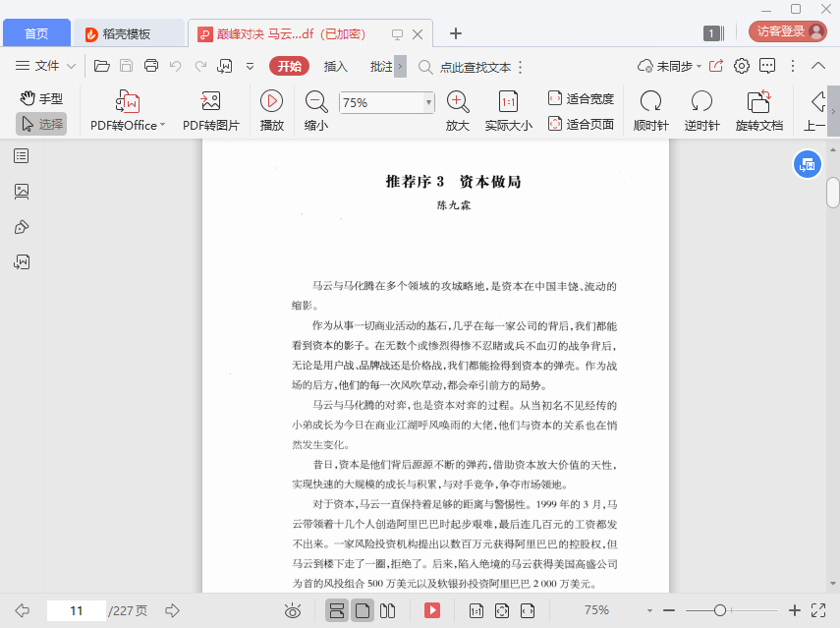Click the zoom plus button in status bar

coord(795,610)
